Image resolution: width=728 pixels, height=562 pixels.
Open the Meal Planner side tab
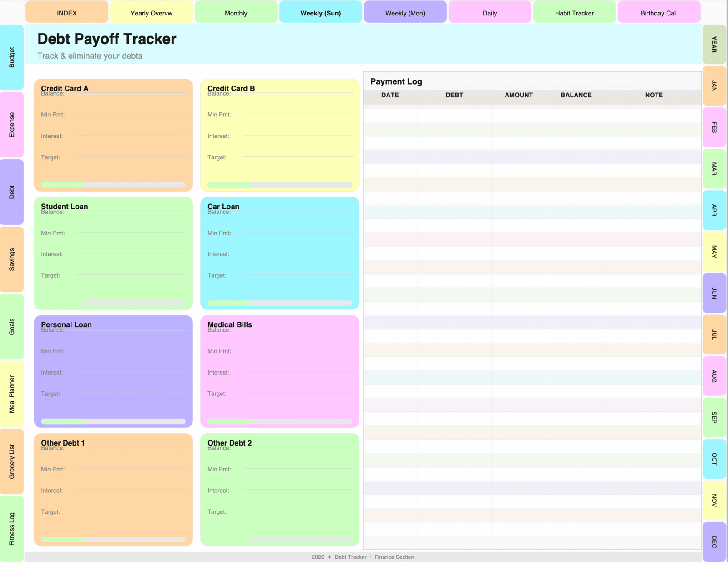click(12, 394)
